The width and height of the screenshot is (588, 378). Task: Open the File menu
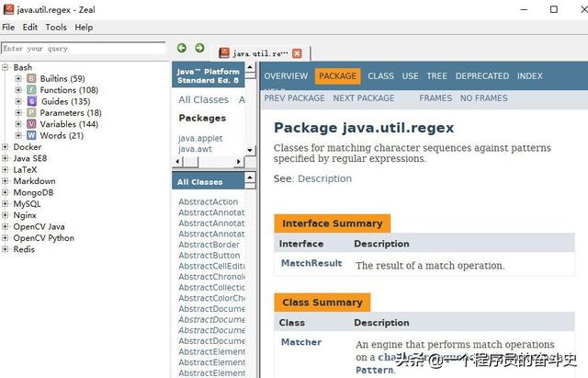8,28
